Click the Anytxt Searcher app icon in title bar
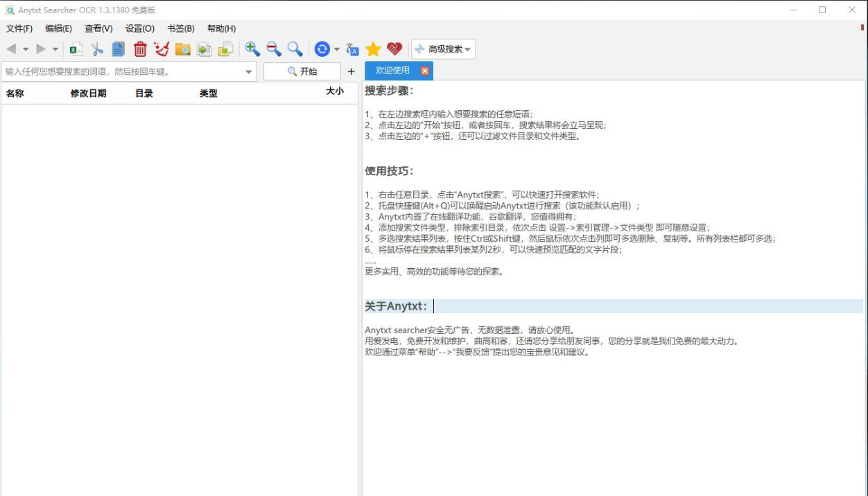 pyautogui.click(x=10, y=10)
